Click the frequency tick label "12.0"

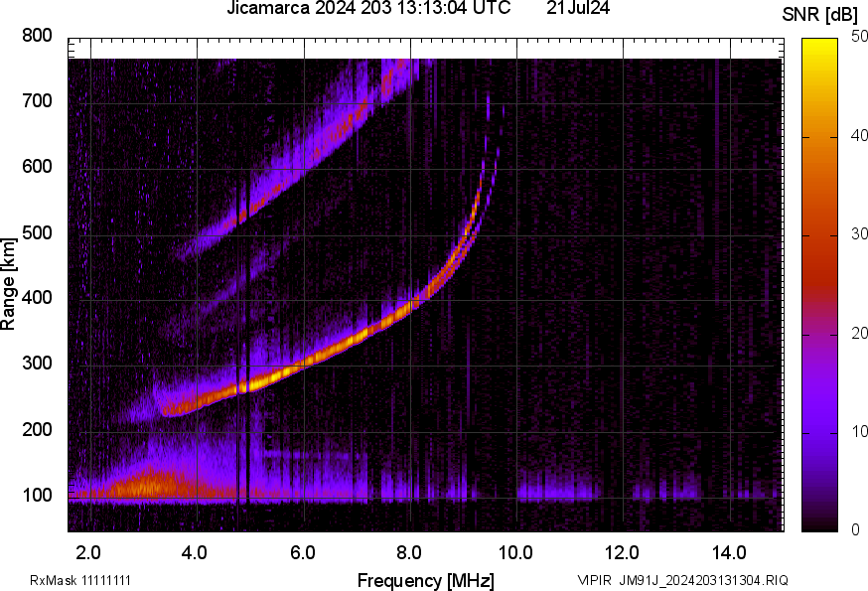(623, 552)
